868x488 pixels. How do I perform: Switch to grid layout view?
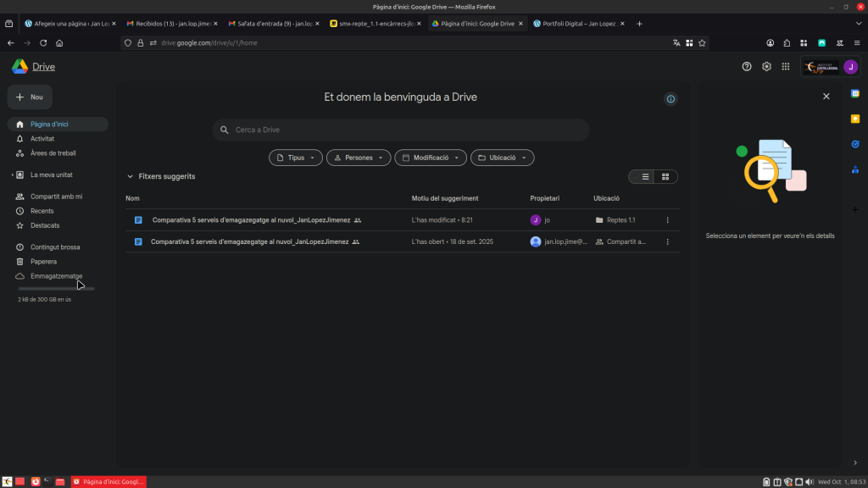click(665, 177)
